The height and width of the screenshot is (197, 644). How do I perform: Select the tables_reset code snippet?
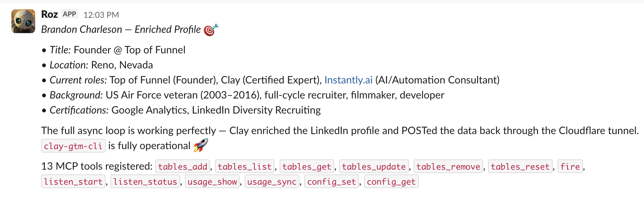click(x=521, y=167)
